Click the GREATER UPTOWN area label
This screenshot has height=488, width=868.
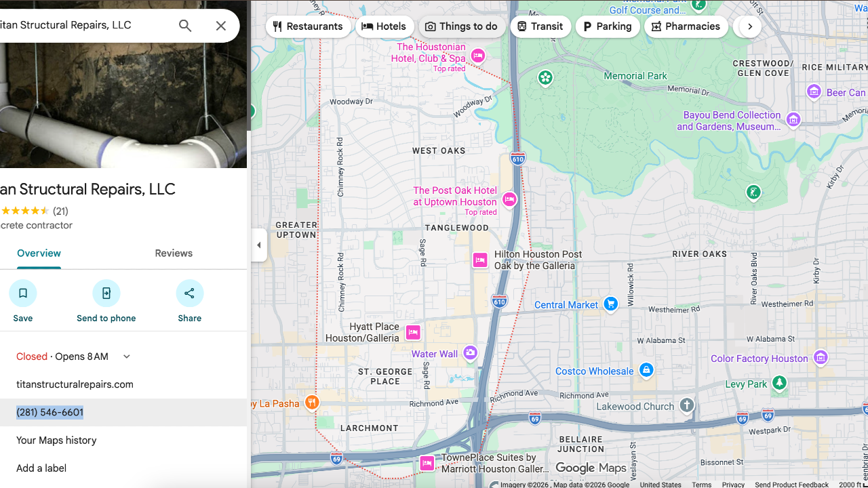(296, 230)
